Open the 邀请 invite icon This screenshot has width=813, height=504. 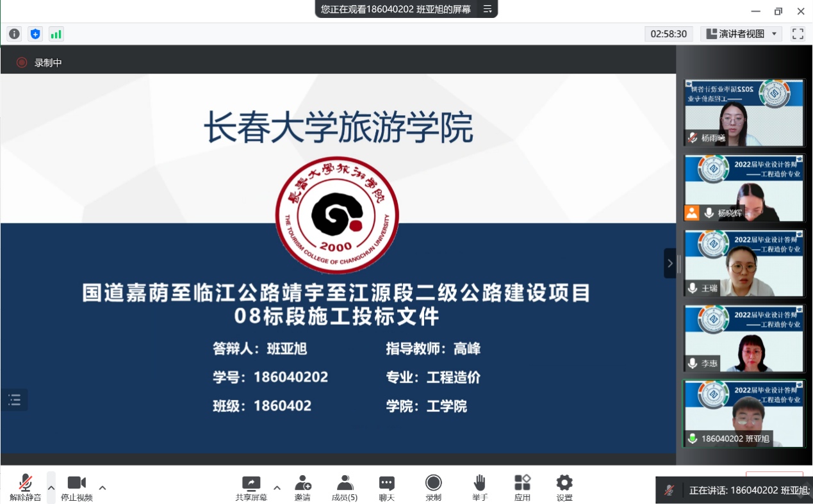pos(302,488)
